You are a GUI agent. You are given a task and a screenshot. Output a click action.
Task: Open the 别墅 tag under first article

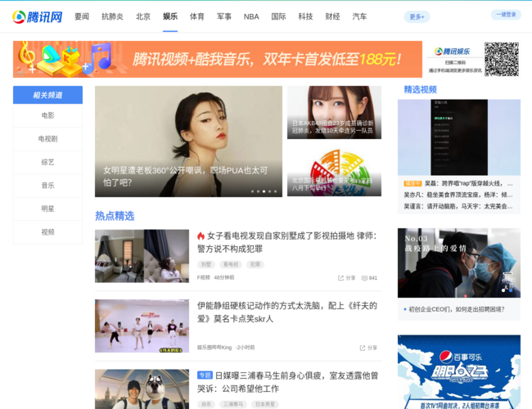(x=206, y=264)
